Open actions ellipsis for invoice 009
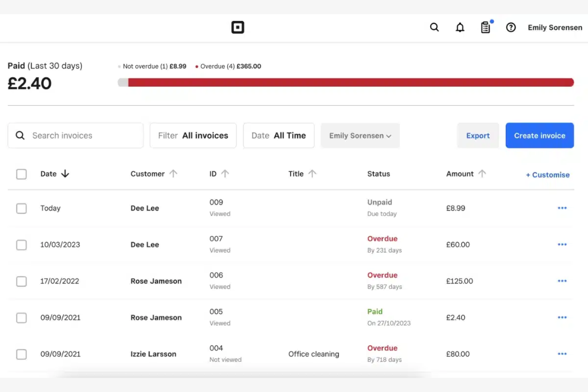 pyautogui.click(x=562, y=208)
